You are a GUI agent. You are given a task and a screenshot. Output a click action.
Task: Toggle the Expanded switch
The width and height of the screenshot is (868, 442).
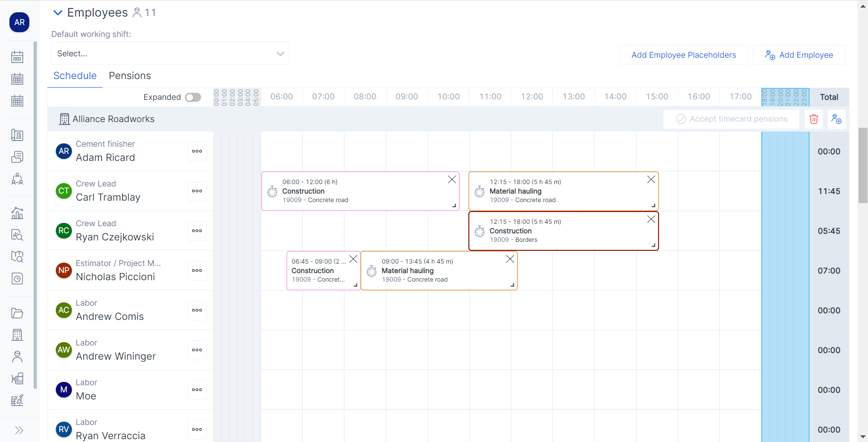[x=193, y=97]
